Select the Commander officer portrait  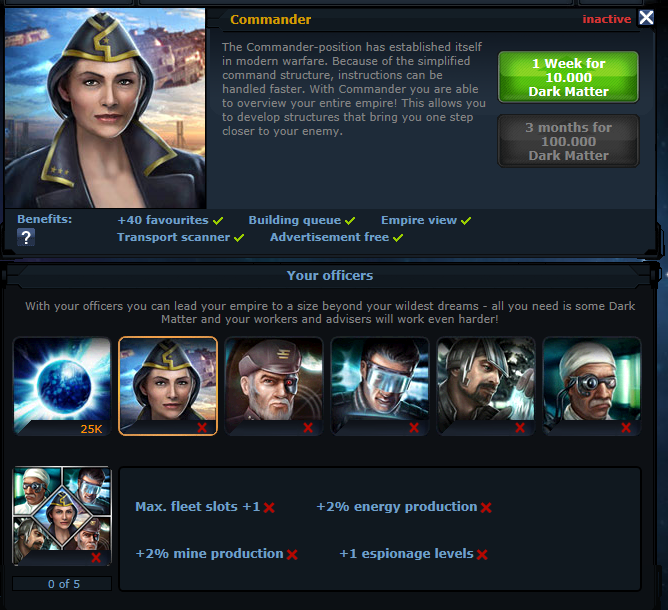point(168,386)
